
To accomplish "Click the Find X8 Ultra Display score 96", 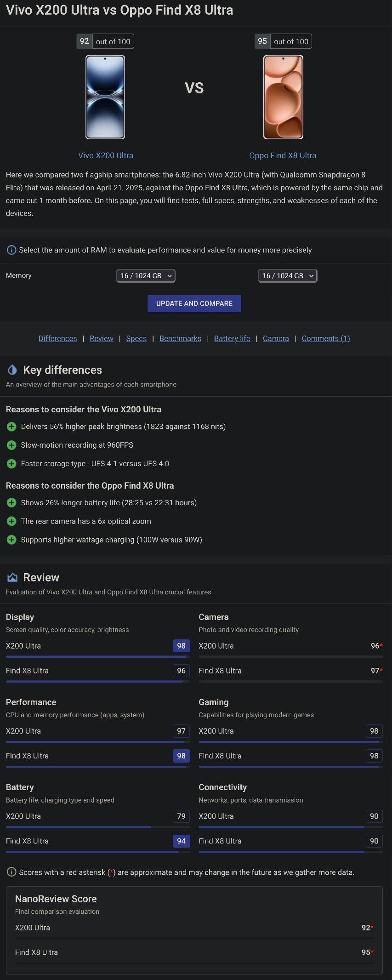I will pos(182,671).
